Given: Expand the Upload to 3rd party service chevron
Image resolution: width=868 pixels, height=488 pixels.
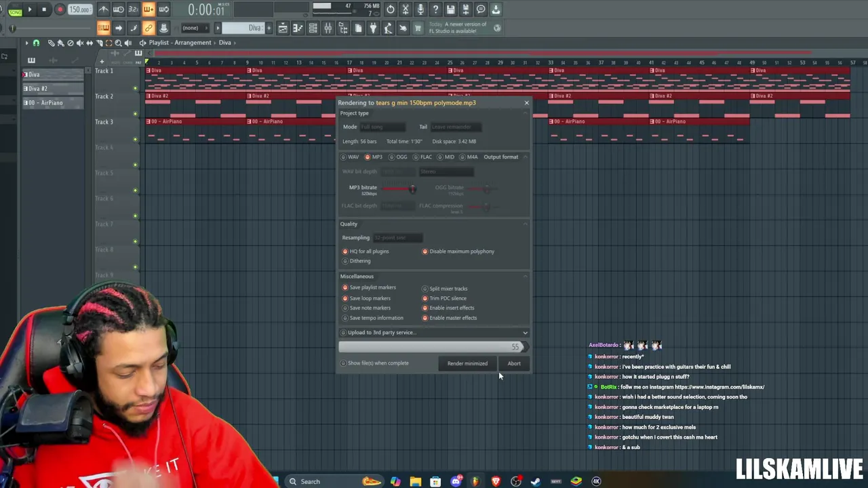Looking at the screenshot, I should 525,333.
